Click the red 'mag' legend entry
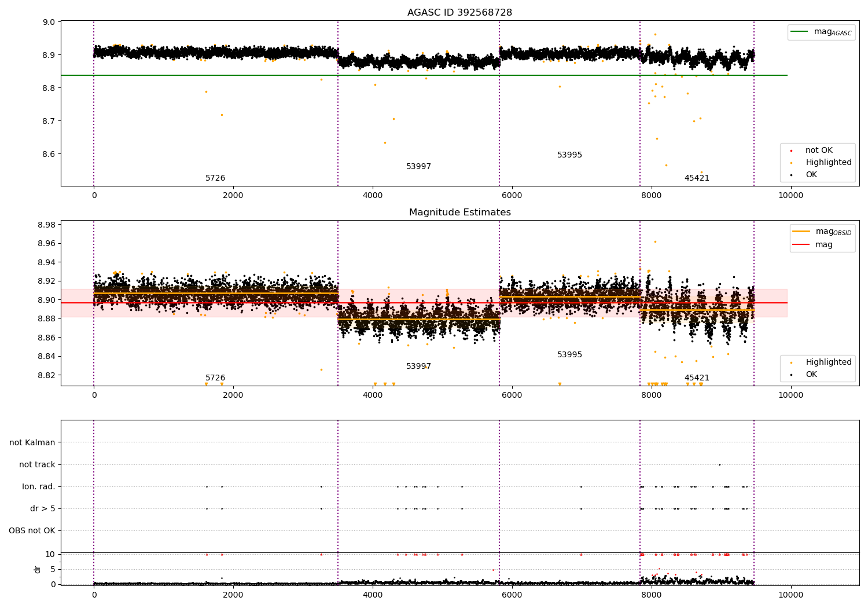The height and width of the screenshot is (608, 868). [812, 245]
